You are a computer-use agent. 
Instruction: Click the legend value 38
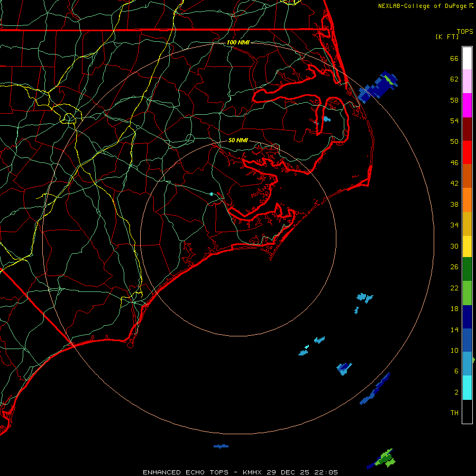454,204
